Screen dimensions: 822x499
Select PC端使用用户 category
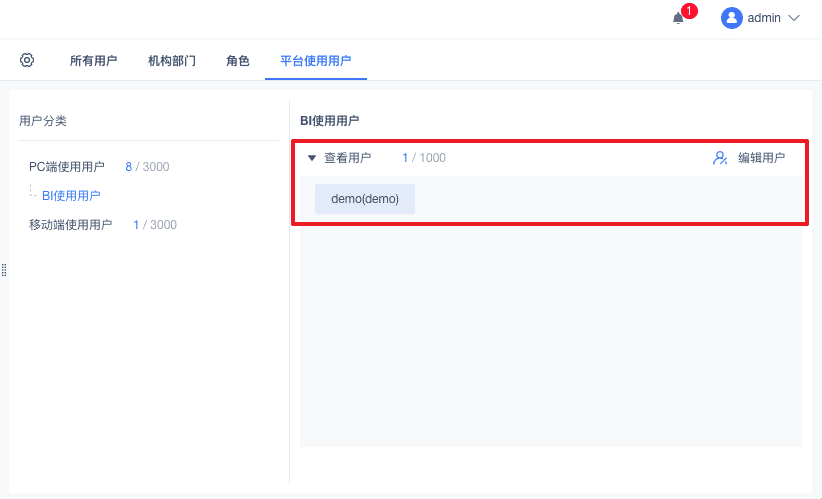67,167
